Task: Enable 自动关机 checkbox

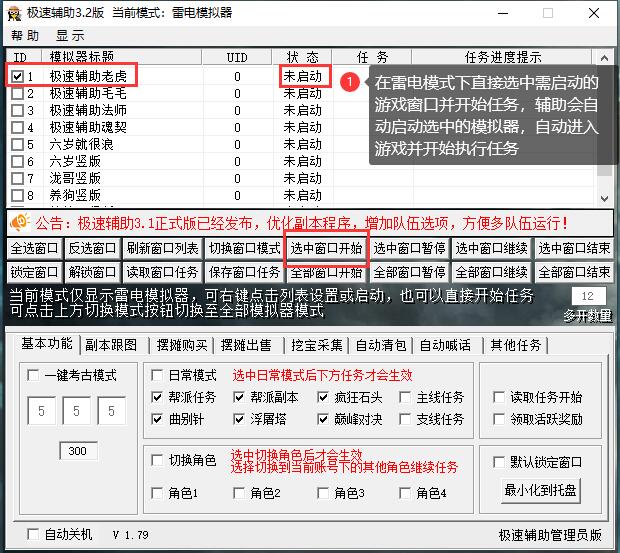Action: click(33, 534)
